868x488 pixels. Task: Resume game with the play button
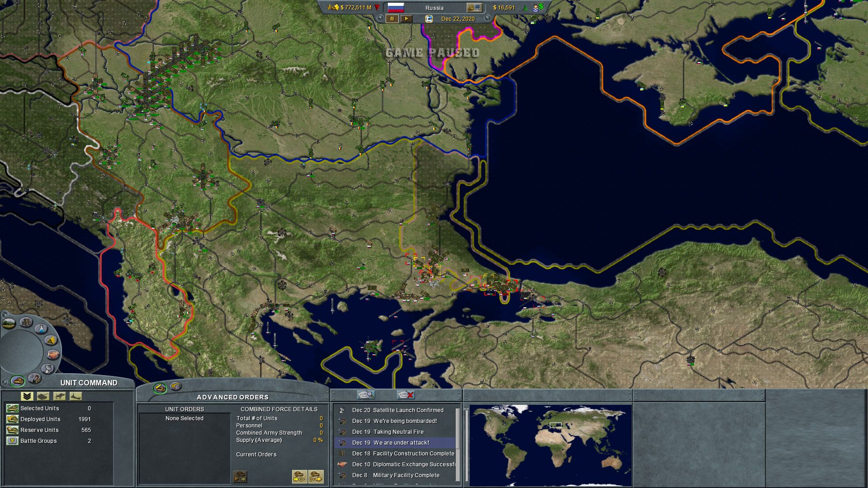pos(406,19)
